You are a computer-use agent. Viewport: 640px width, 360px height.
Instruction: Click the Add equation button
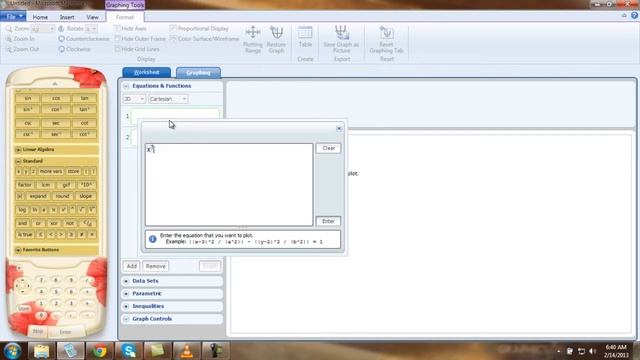pyautogui.click(x=131, y=266)
